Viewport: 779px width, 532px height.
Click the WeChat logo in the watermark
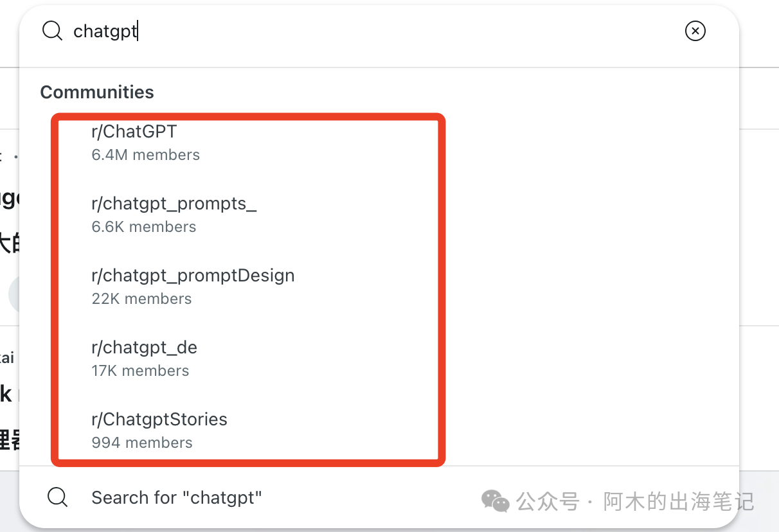(496, 501)
